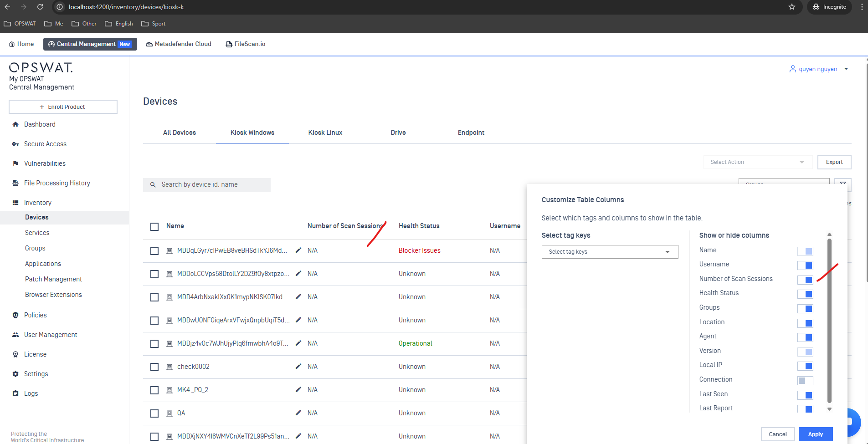Edit name of device MK4 _PQ_2

pos(298,389)
